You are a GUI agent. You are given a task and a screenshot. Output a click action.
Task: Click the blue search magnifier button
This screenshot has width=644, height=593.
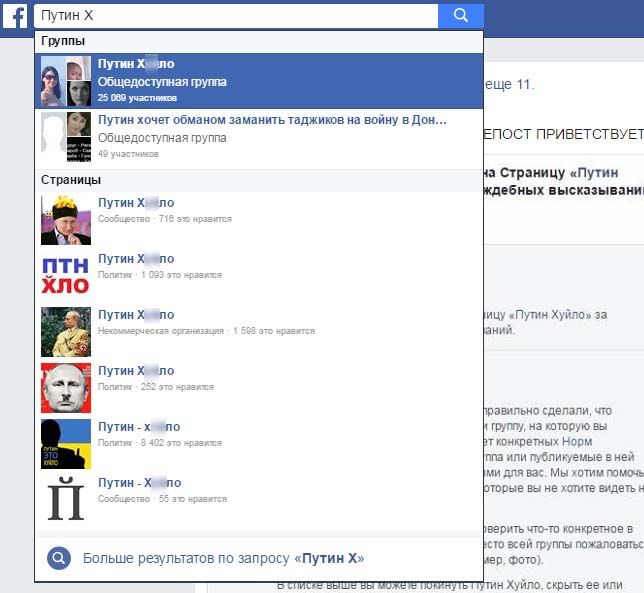[461, 16]
